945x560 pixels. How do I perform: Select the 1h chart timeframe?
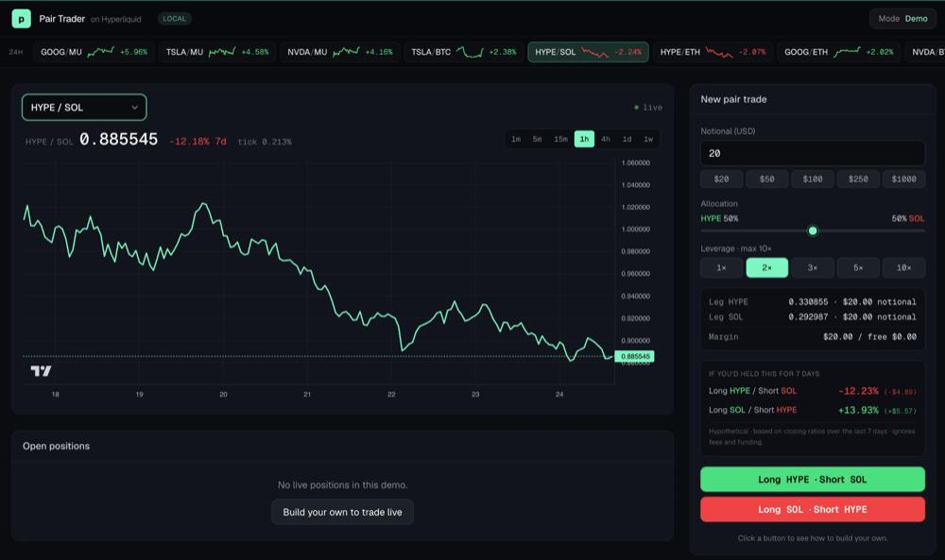pos(584,139)
